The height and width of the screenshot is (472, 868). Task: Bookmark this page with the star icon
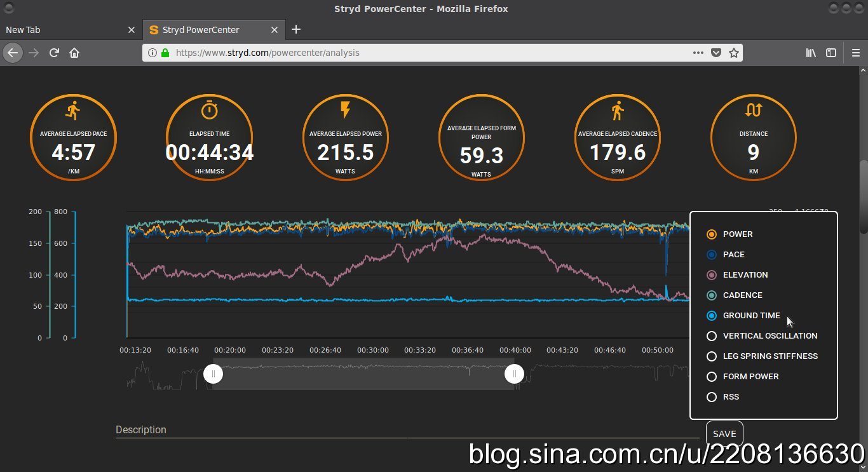pos(733,53)
